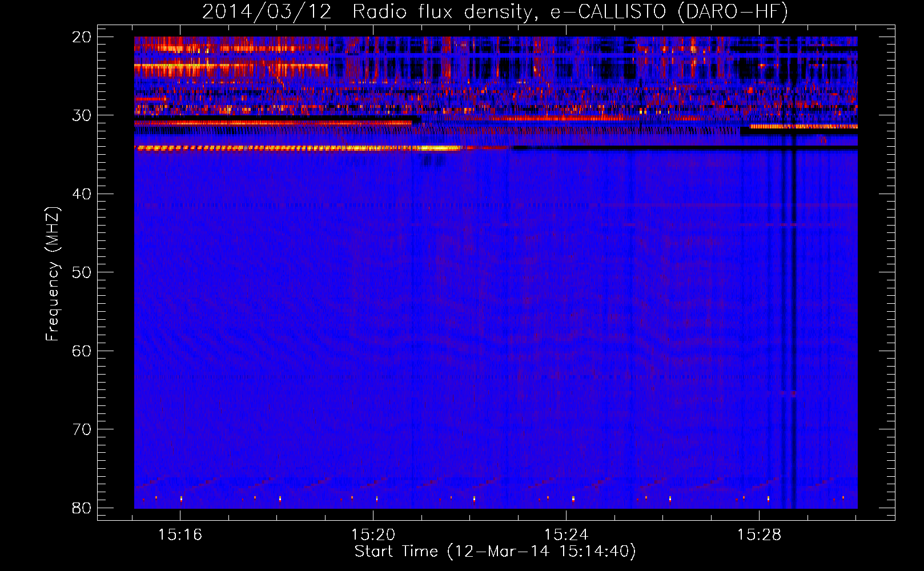Click the 40 MHz frequency label
Viewport: 924px width, 571px height.
(82, 194)
